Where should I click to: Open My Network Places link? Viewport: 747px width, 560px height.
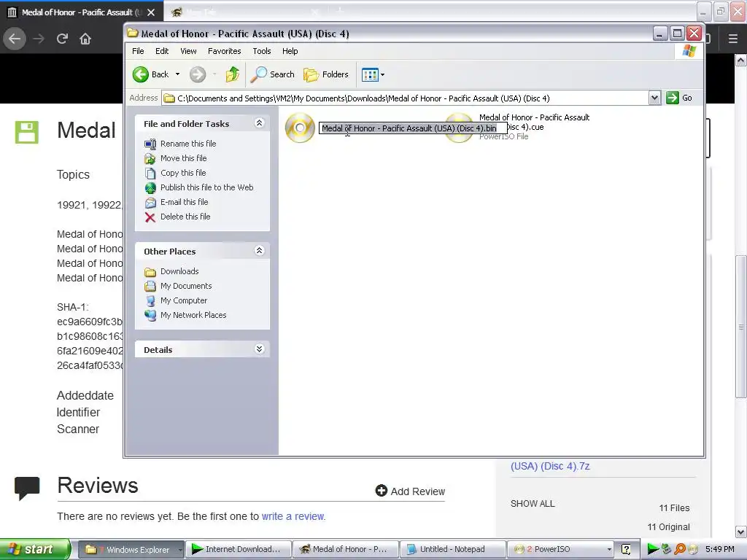[x=193, y=315]
